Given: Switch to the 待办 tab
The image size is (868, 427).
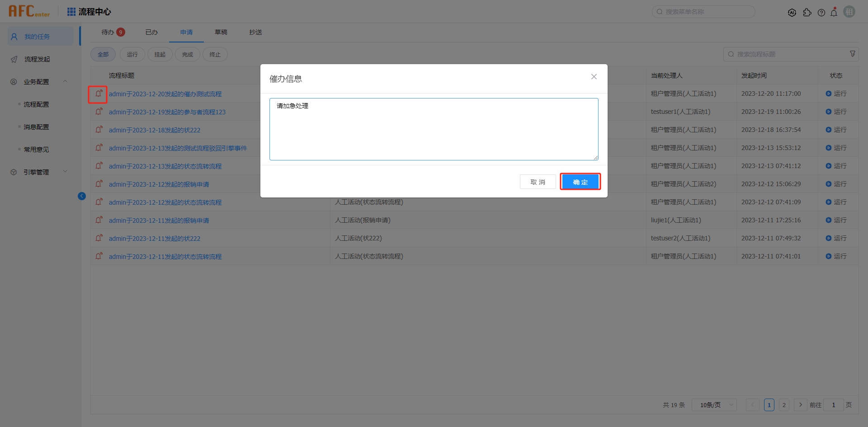Looking at the screenshot, I should [108, 32].
